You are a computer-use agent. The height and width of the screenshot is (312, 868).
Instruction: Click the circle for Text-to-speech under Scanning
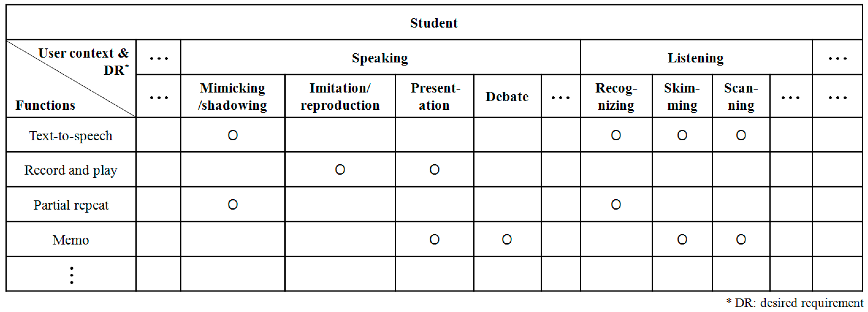pyautogui.click(x=741, y=135)
